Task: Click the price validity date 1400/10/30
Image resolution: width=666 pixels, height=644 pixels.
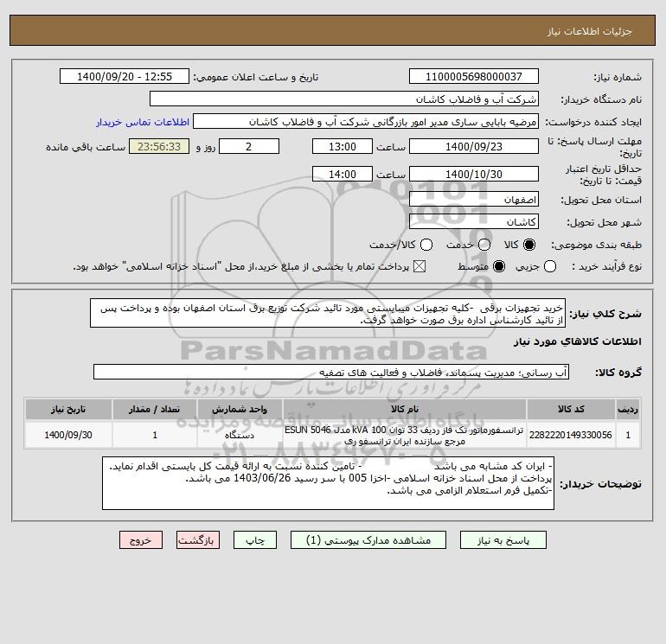Action: click(474, 174)
